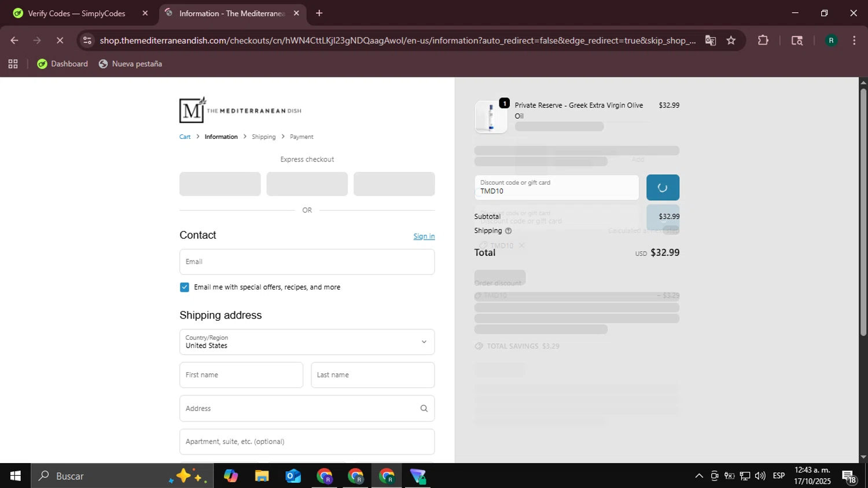868x488 pixels.
Task: Click the Buscar taskbar search box
Action: click(x=122, y=476)
